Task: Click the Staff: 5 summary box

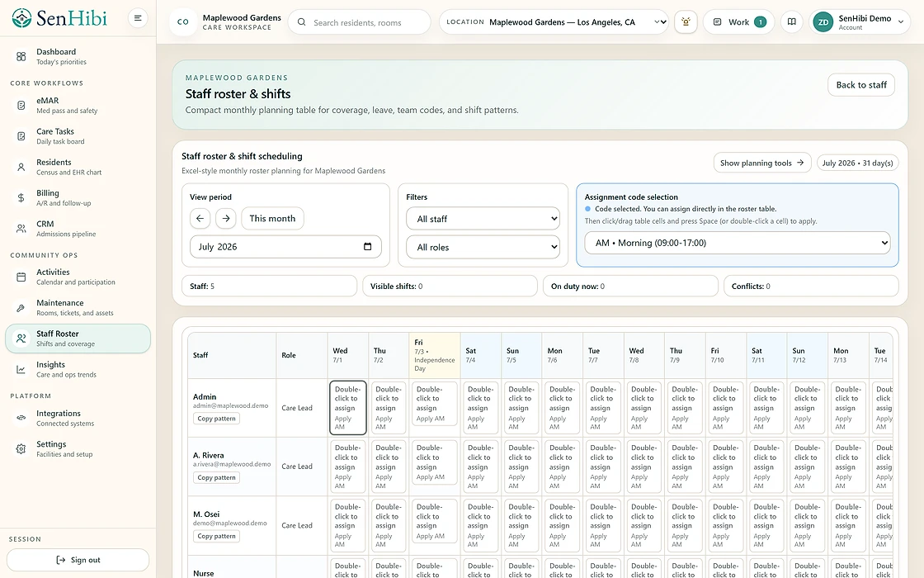Action: pos(269,286)
